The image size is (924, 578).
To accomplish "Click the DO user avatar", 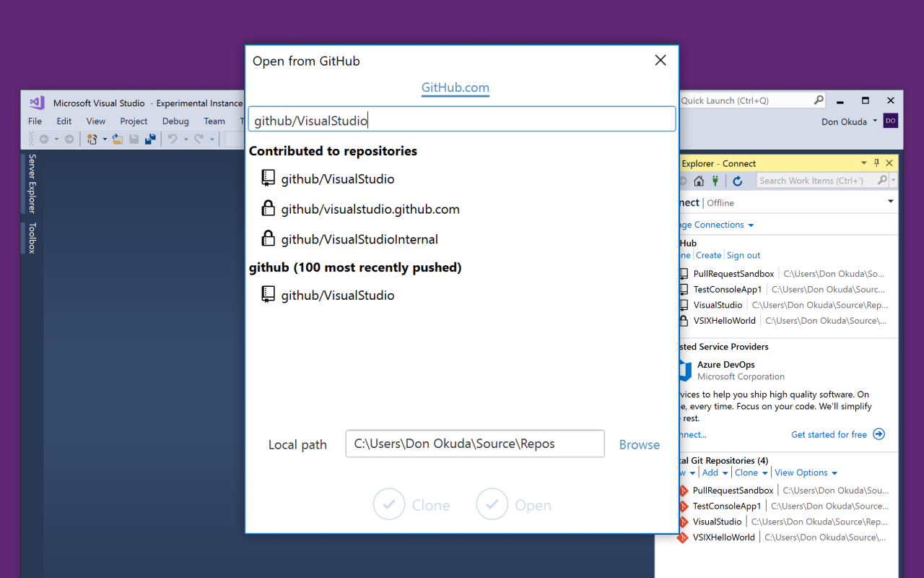I will coord(891,121).
